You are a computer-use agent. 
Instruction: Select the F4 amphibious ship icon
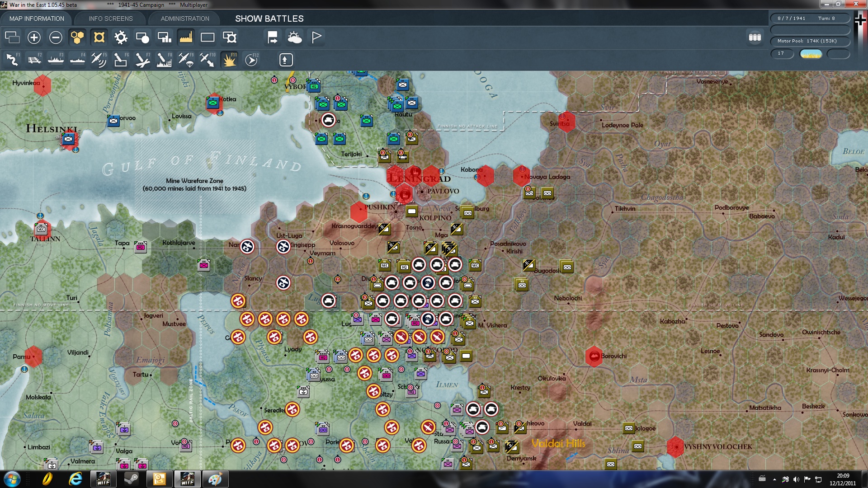pos(77,60)
